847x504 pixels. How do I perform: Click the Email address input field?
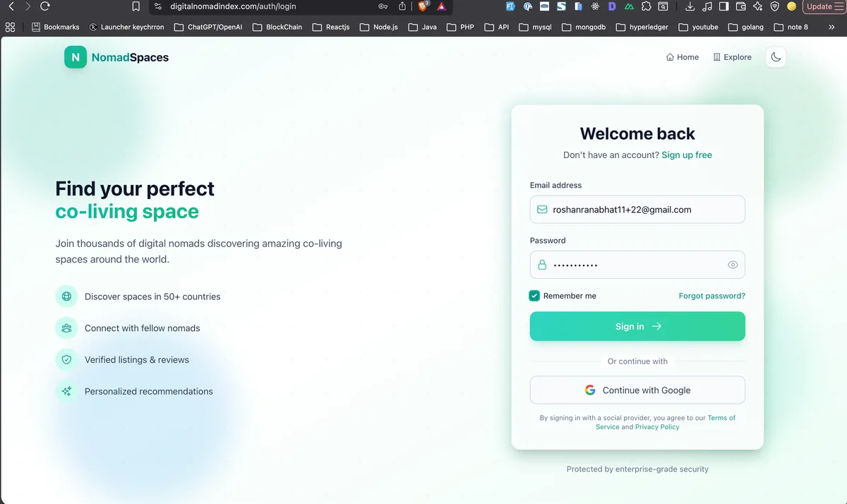[637, 209]
